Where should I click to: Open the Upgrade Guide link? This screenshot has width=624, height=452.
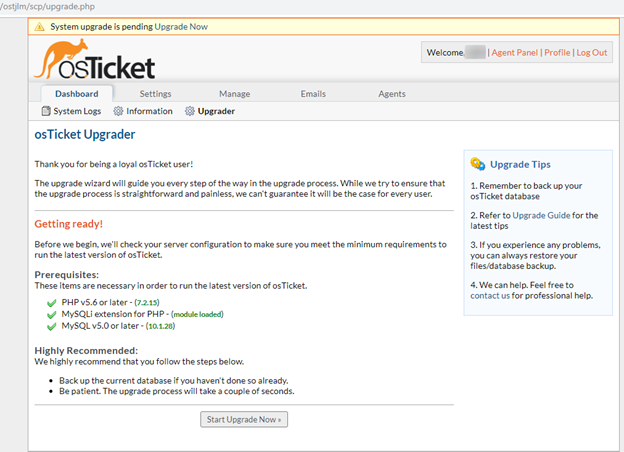click(541, 215)
